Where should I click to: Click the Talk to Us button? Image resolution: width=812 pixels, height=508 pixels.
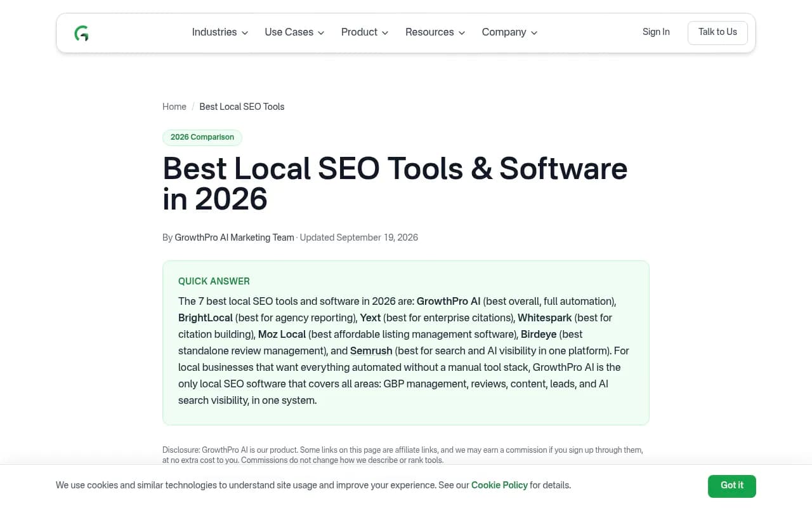[717, 32]
